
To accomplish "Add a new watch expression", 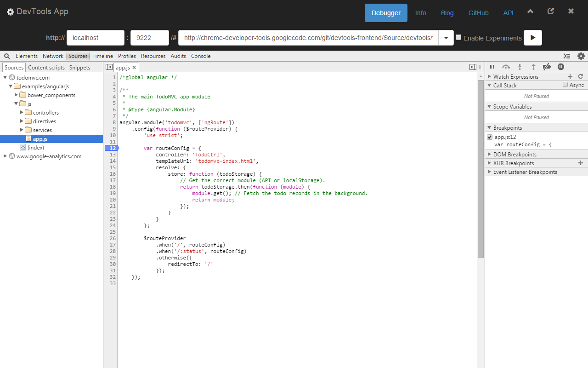I will pos(570,76).
